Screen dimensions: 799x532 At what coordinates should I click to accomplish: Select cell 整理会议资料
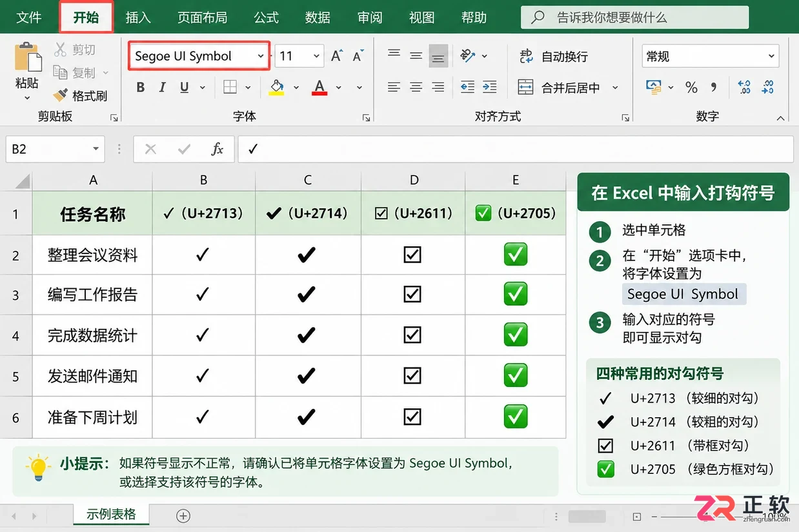(92, 255)
